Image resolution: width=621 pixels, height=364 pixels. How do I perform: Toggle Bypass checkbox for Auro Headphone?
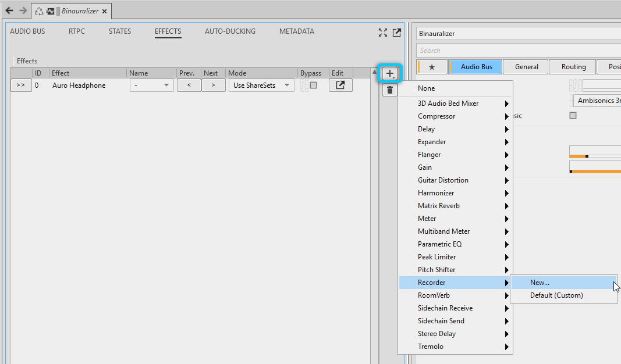[313, 85]
